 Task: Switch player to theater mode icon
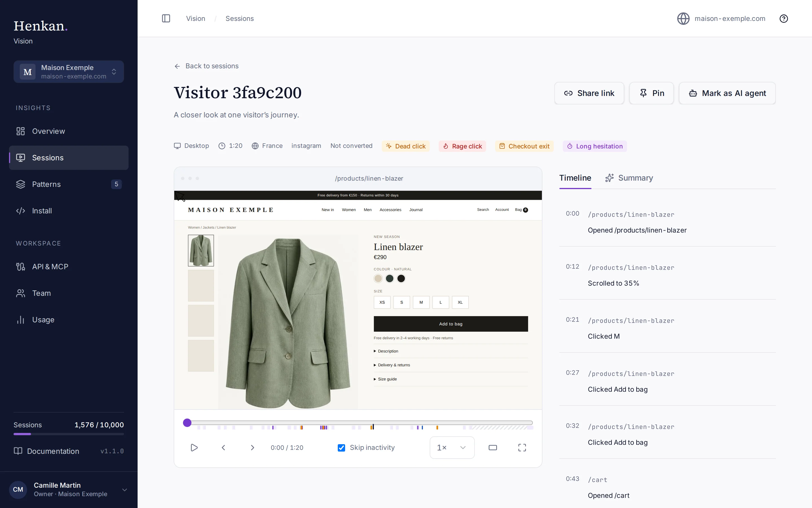(x=493, y=448)
